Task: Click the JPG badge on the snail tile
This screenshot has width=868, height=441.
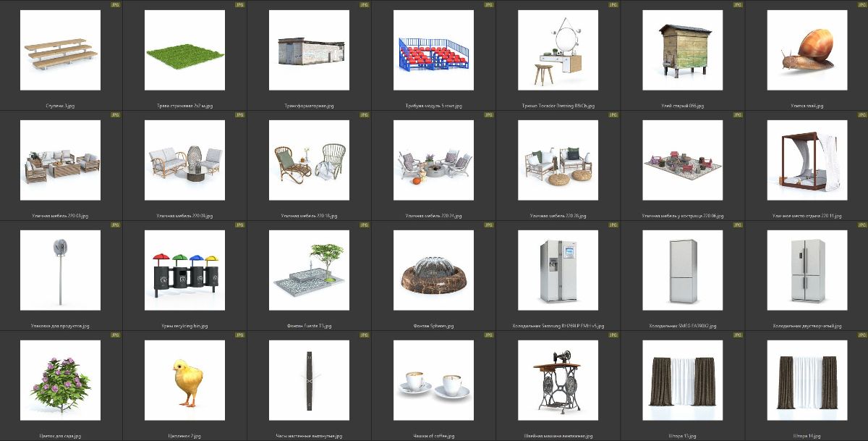Action: click(x=861, y=4)
